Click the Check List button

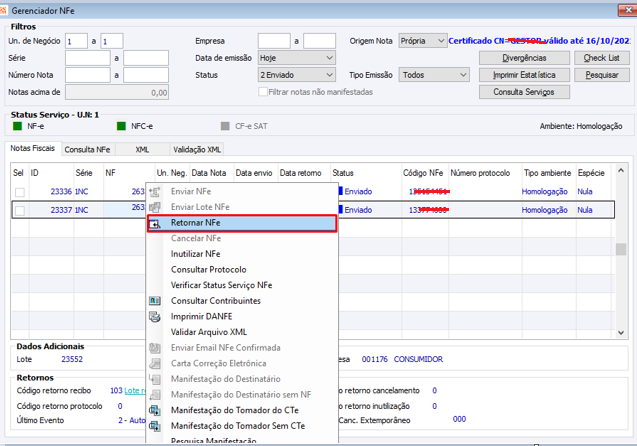[x=602, y=58]
